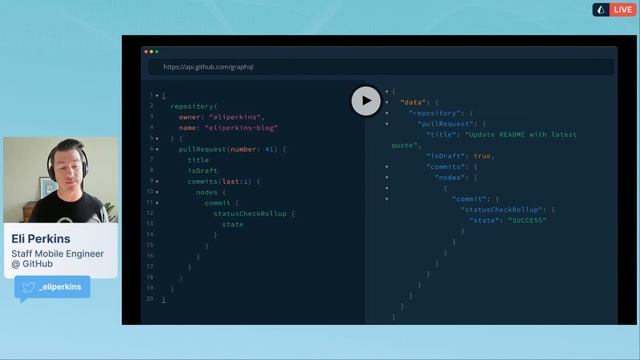
Task: Click the flame logo beside the LIVE badge
Action: tap(601, 10)
